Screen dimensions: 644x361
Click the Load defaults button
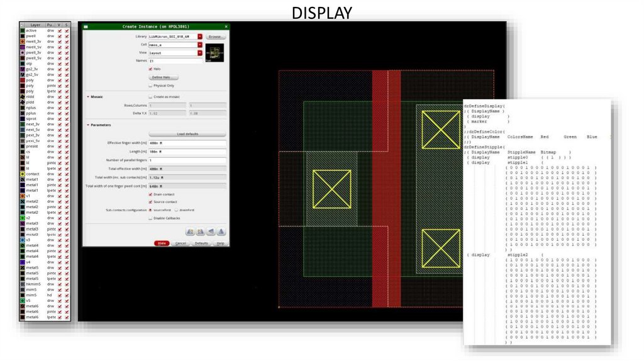(x=187, y=134)
